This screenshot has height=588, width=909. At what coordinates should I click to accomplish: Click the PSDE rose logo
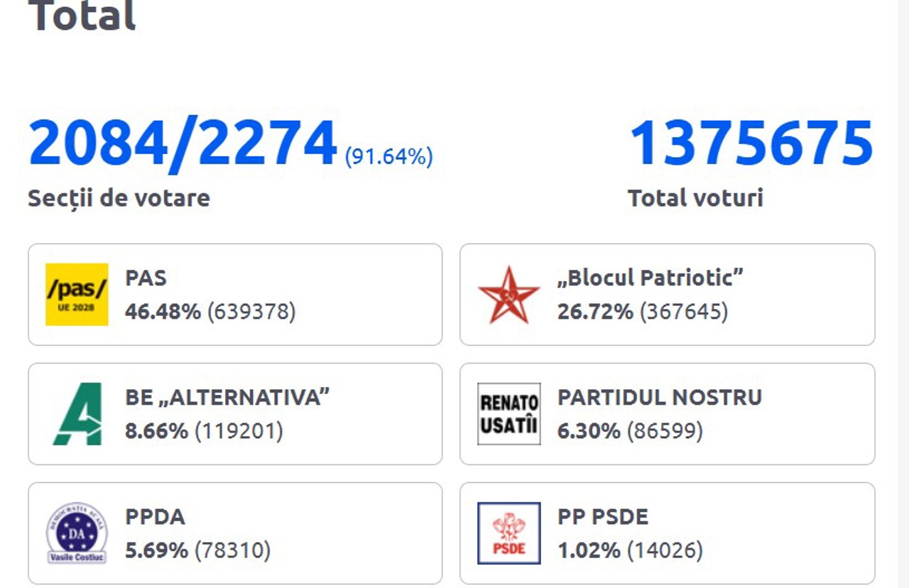pyautogui.click(x=508, y=533)
